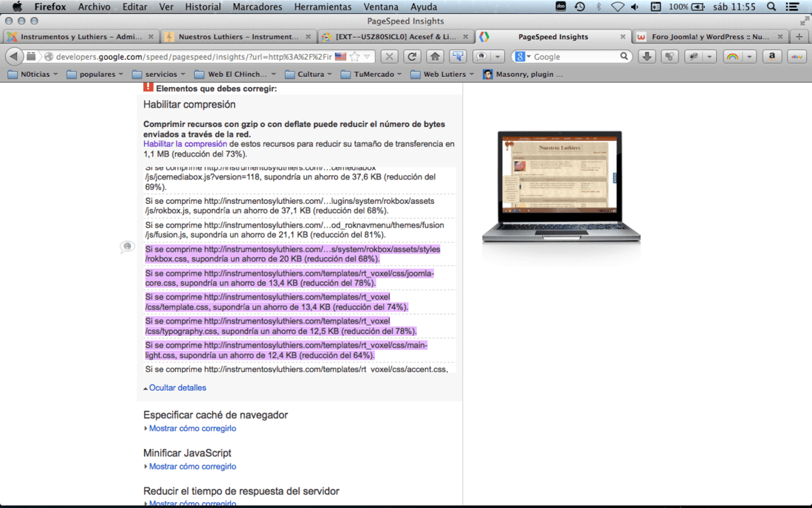The width and height of the screenshot is (812, 508).
Task: Click the eye extension toolbar icon
Action: pyautogui.click(x=482, y=56)
